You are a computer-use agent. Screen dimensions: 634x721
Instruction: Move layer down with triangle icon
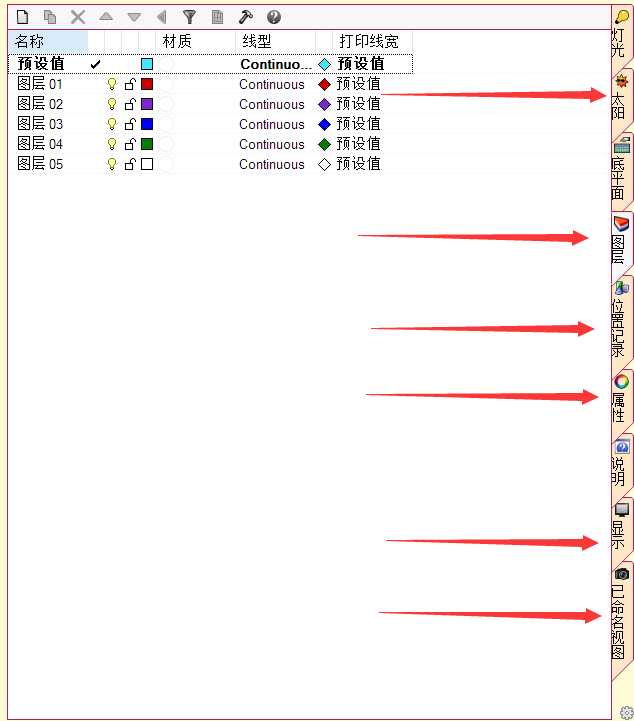pyautogui.click(x=134, y=17)
